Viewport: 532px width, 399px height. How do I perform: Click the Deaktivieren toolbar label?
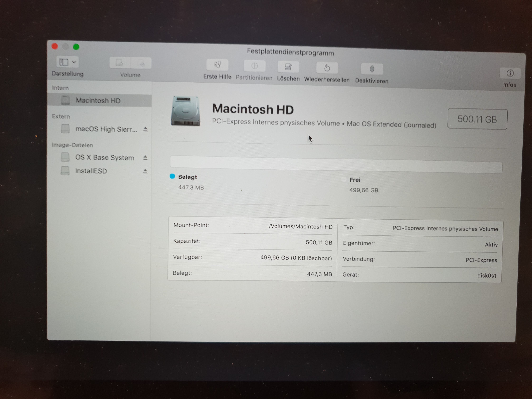pos(372,81)
